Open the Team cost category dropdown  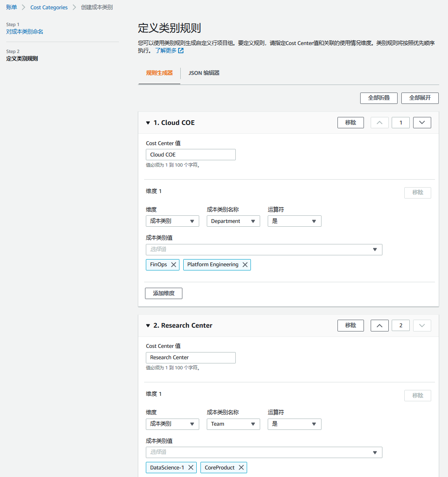233,424
